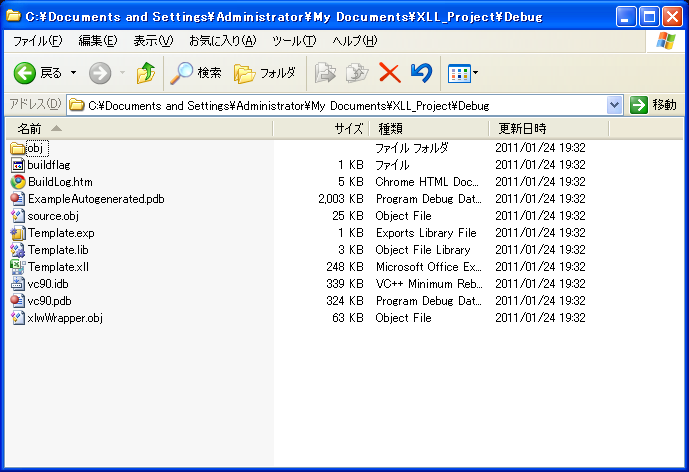The width and height of the screenshot is (689, 472).
Task: Open the ヘルプ(H) menu
Action: click(355, 41)
